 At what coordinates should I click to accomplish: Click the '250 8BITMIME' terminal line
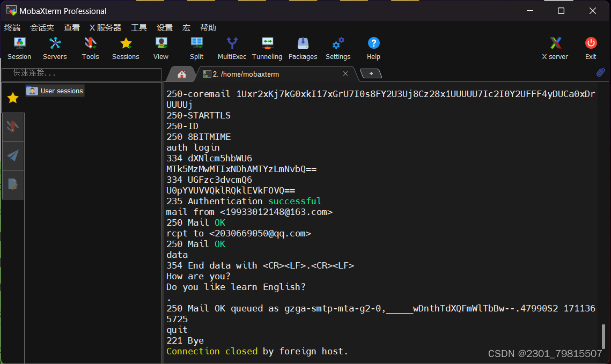point(198,137)
